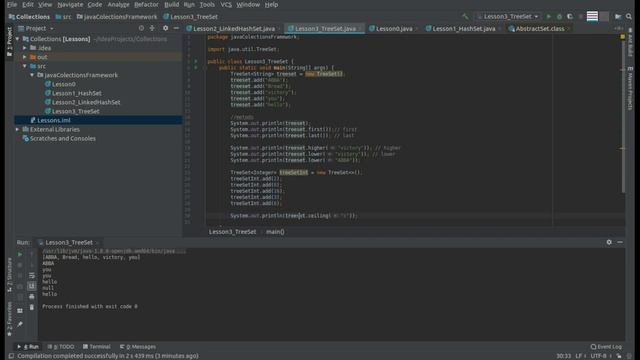
Task: Expand the out folder node
Action: point(25,57)
